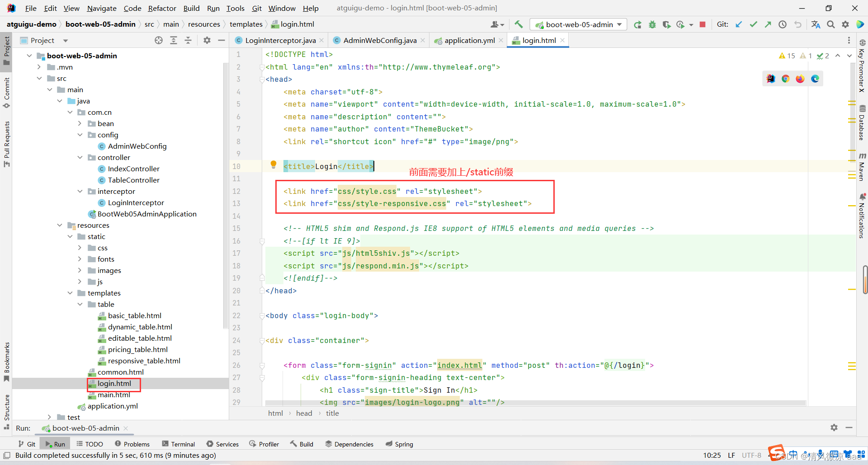Screen dimensions: 868x465
Task: Hide the Project panel minus icon
Action: (x=222, y=40)
